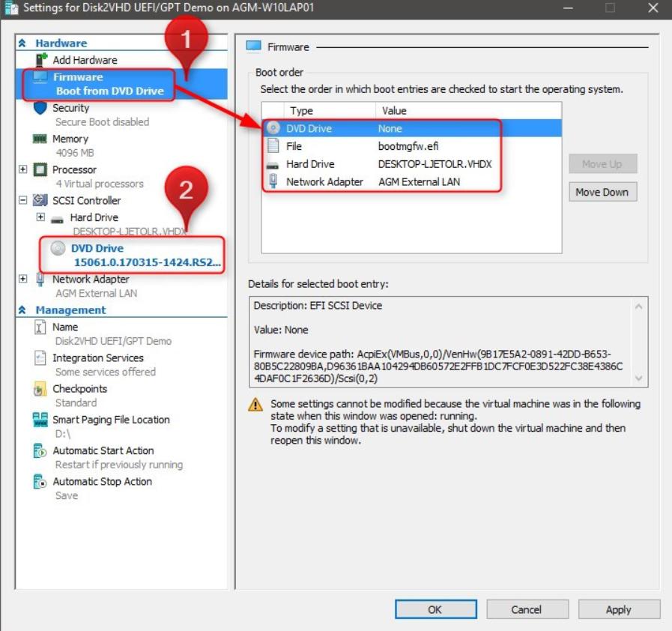Click the Move Down button
The image size is (672, 631).
pyautogui.click(x=602, y=192)
